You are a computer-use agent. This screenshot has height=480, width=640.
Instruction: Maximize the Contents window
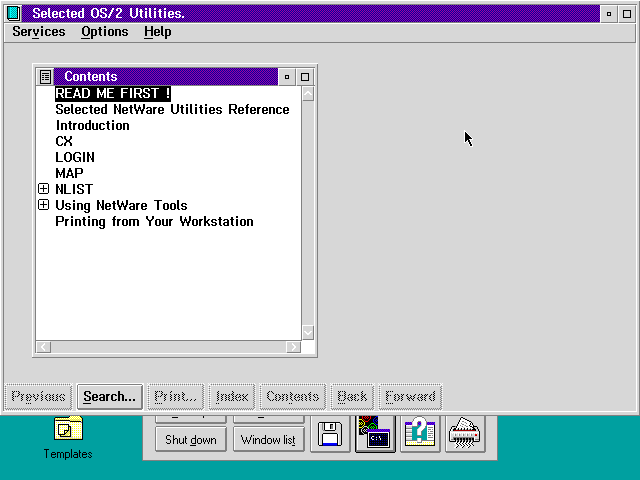[x=305, y=77]
